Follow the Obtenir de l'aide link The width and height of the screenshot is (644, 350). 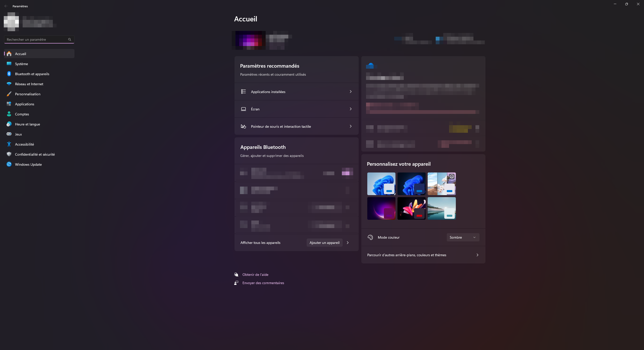coord(255,275)
